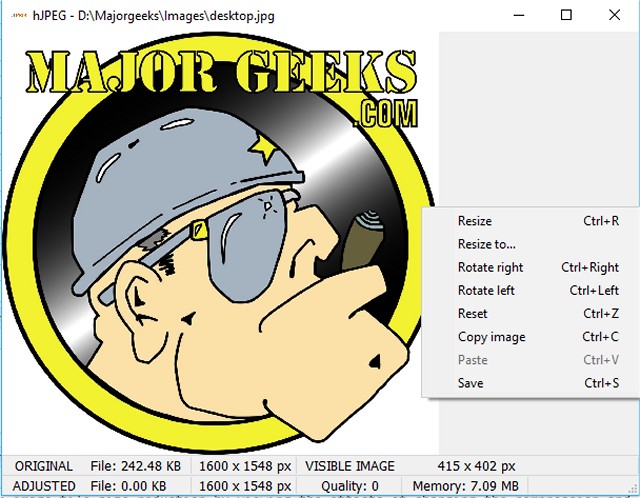Close the hJPEG window
The height and width of the screenshot is (498, 640).
point(614,15)
